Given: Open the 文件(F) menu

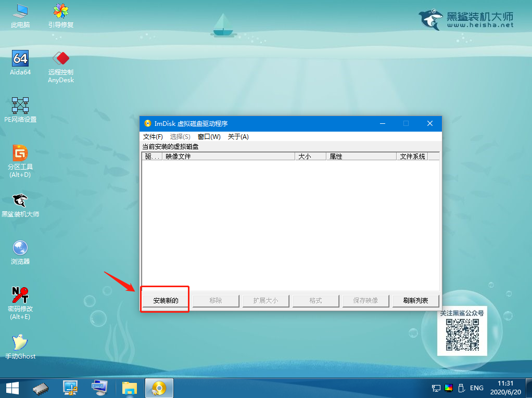Looking at the screenshot, I should [153, 137].
